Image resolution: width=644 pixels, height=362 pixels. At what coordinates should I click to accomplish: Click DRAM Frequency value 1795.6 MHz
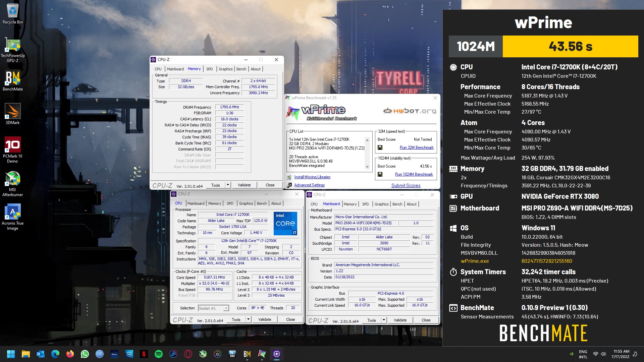tap(229, 107)
